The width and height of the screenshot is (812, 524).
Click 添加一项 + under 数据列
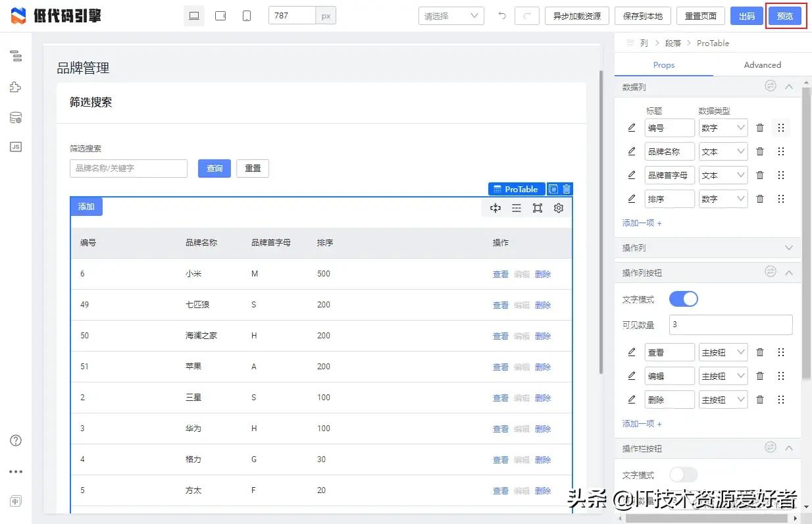(x=642, y=223)
